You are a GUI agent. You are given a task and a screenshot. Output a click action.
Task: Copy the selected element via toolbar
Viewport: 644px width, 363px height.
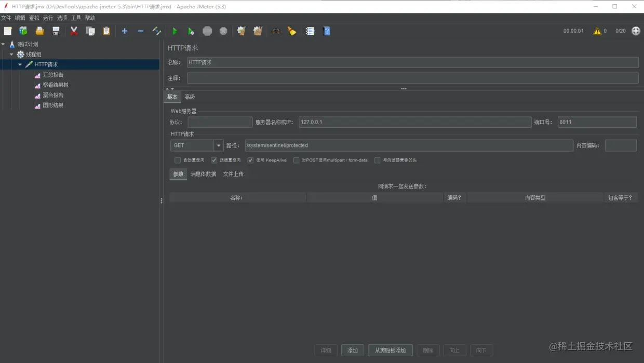coord(90,31)
